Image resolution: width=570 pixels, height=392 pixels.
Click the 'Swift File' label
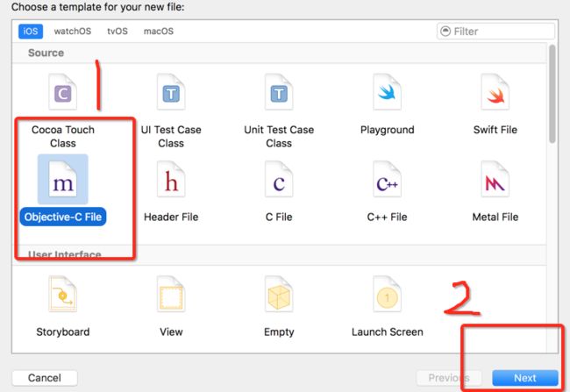[495, 130]
